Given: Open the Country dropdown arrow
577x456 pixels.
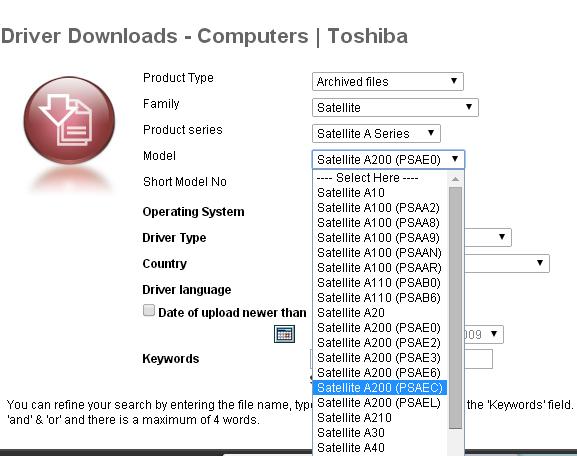Looking at the screenshot, I should point(539,263).
